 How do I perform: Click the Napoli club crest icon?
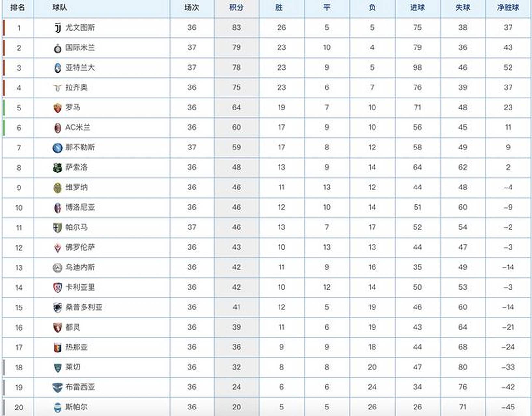tap(58, 148)
